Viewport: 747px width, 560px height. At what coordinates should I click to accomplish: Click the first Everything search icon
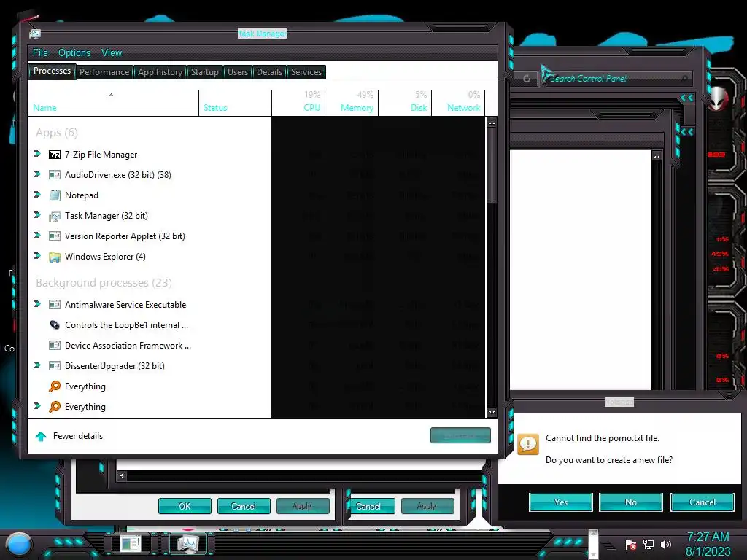(55, 386)
